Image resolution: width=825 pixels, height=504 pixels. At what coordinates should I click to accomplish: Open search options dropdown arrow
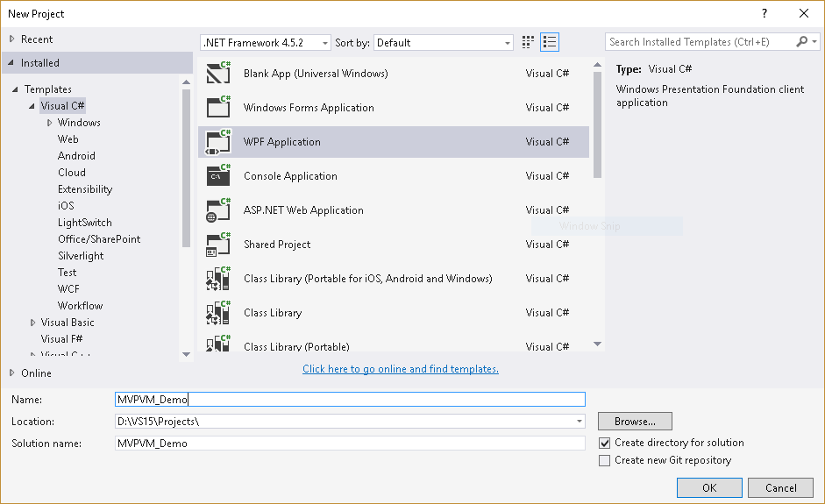pyautogui.click(x=814, y=41)
